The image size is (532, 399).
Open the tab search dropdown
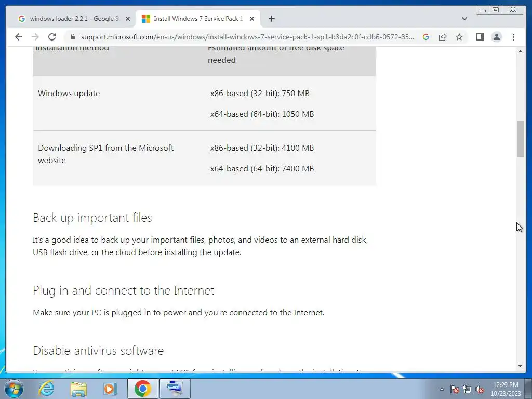tap(464, 19)
